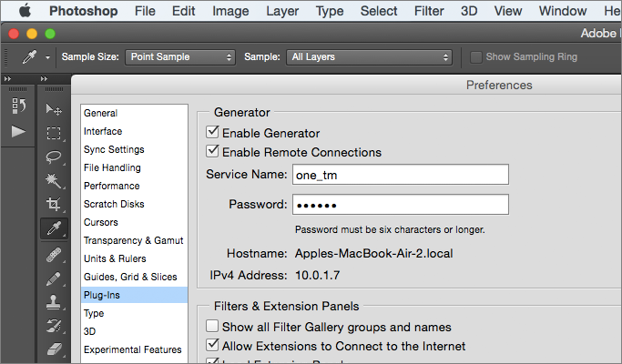Select 3D preferences category
The image size is (622, 364).
click(x=134, y=331)
